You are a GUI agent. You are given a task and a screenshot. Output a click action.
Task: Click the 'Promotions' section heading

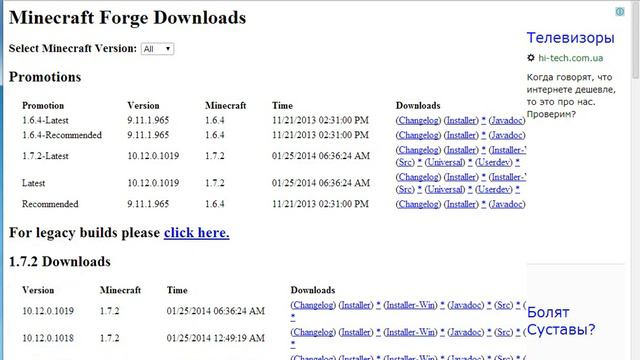pos(45,77)
